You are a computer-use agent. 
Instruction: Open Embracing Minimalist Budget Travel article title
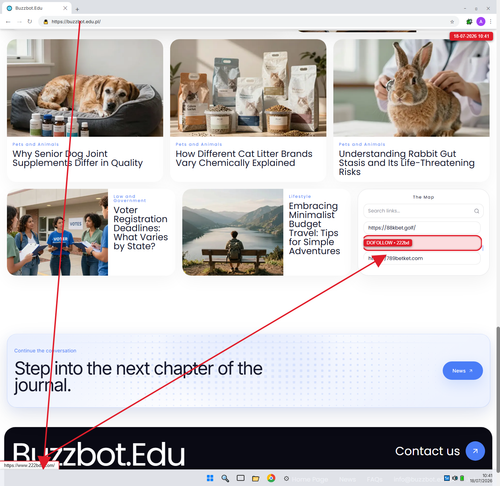314,228
